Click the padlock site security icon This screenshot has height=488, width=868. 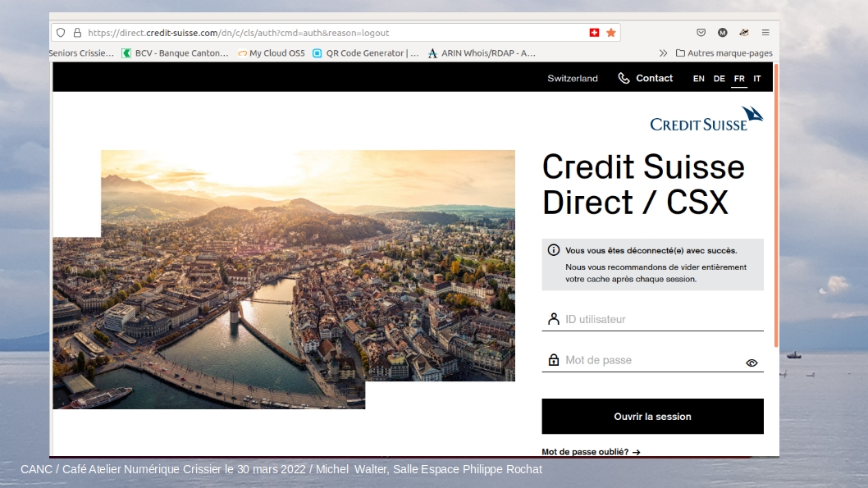tap(77, 33)
